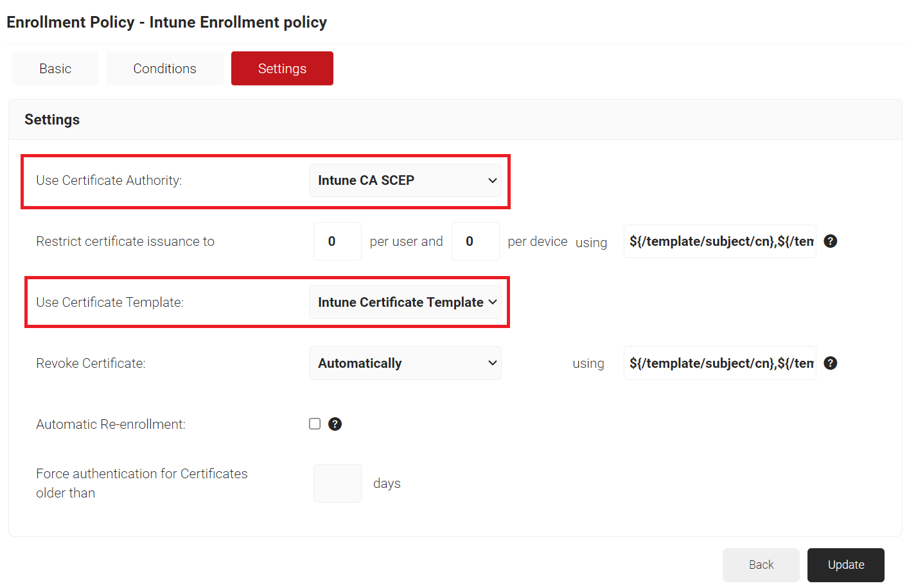Click the force authentication days field
Viewport: 907px width, 588px height.
(337, 483)
